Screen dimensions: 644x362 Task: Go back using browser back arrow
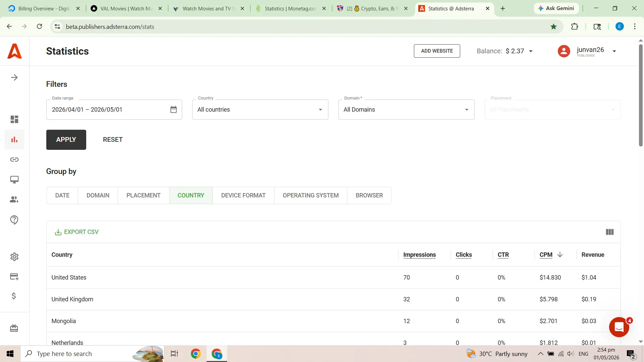tap(9, 26)
